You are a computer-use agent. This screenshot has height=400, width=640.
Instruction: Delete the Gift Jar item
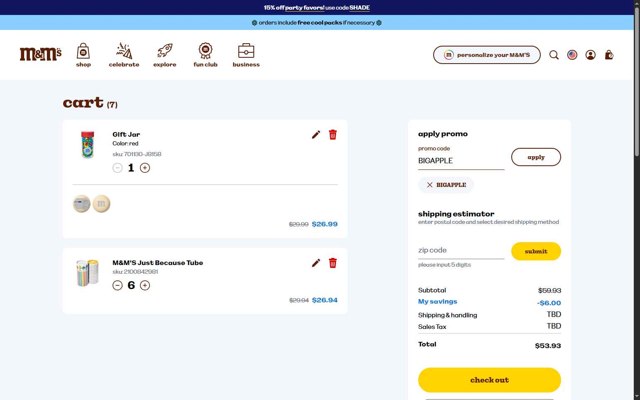(x=333, y=135)
